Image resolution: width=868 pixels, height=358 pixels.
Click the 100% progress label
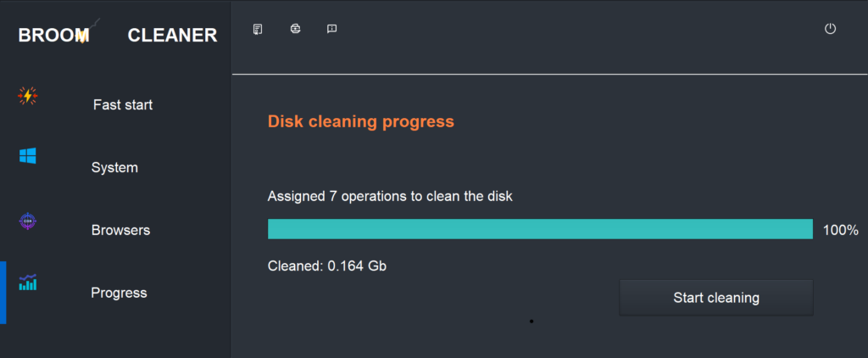coord(840,230)
